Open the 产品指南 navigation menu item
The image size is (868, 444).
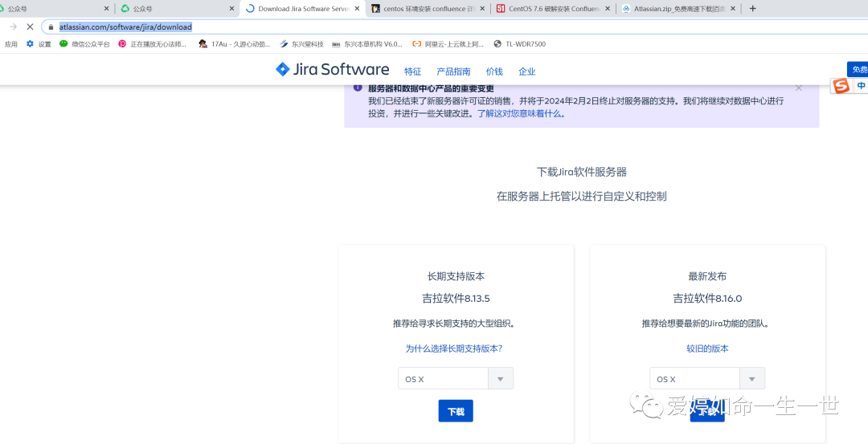tap(453, 71)
